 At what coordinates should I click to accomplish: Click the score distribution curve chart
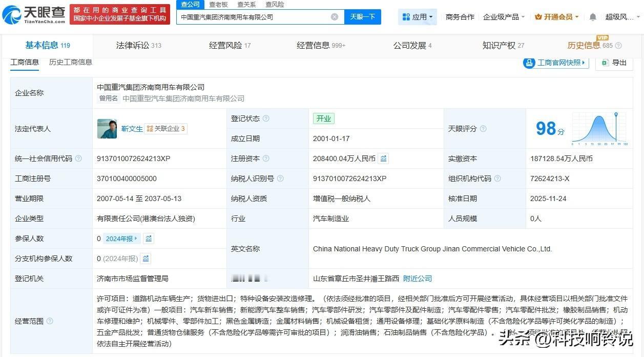[x=599, y=129]
